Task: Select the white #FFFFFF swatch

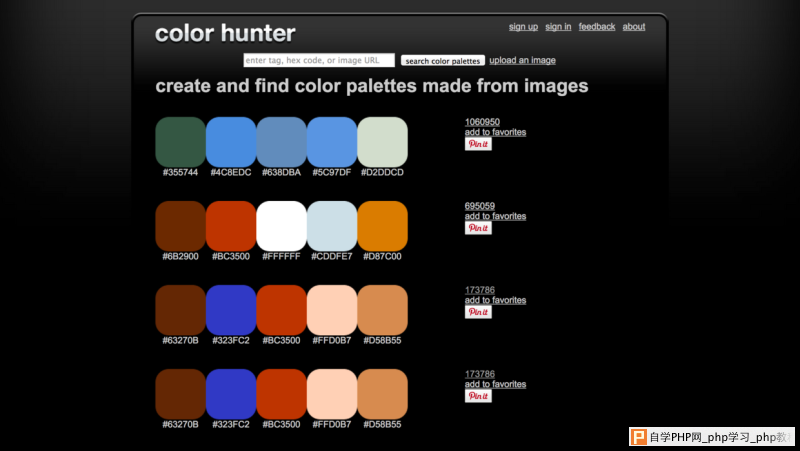Action: tap(281, 226)
